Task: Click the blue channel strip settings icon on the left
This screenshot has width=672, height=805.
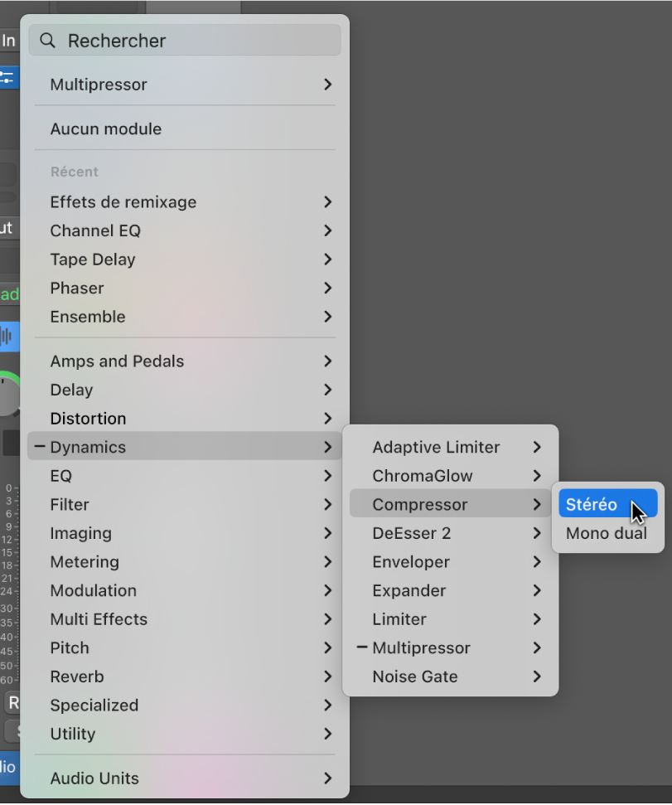Action: (8, 77)
